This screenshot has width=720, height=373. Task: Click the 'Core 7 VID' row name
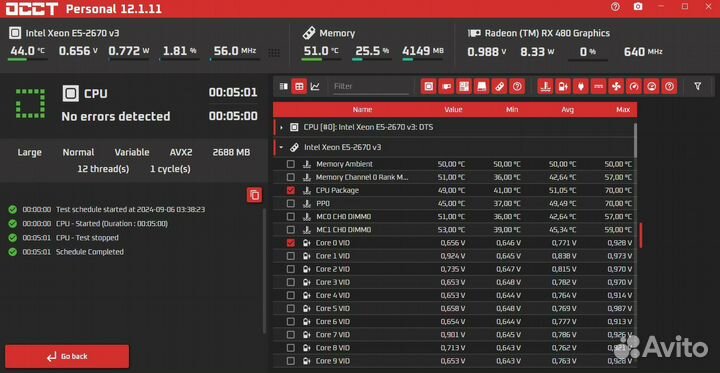[332, 334]
